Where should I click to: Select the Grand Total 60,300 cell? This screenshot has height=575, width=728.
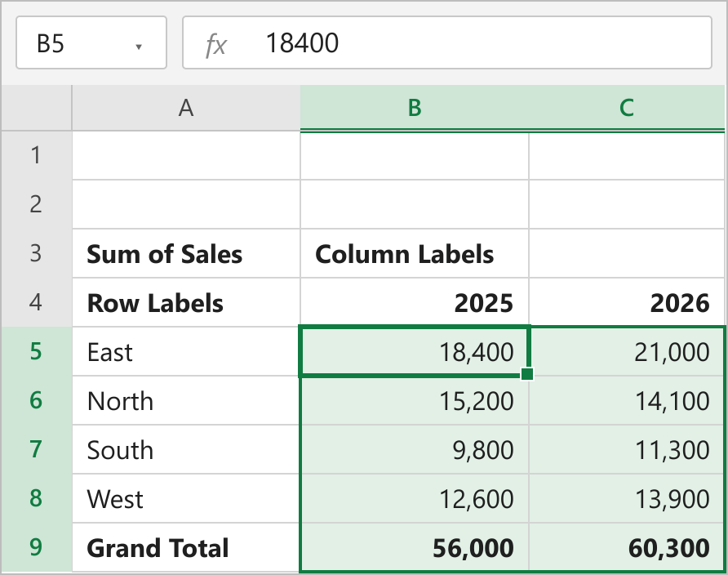[x=627, y=547]
